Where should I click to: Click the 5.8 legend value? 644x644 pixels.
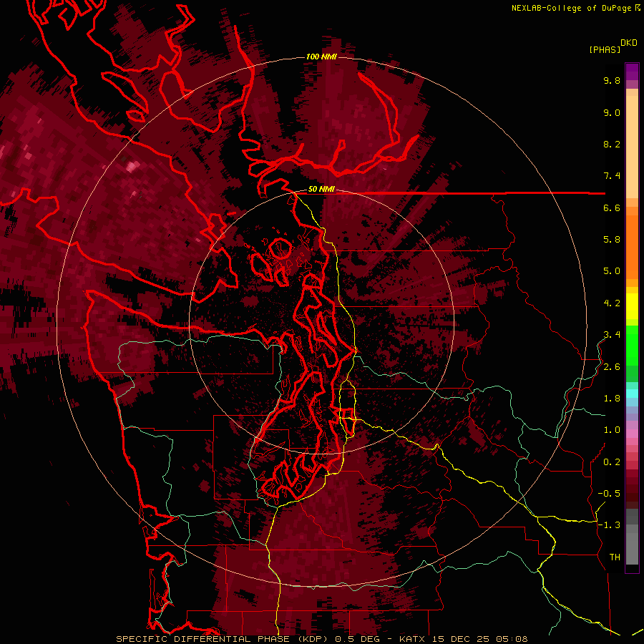[x=612, y=240]
